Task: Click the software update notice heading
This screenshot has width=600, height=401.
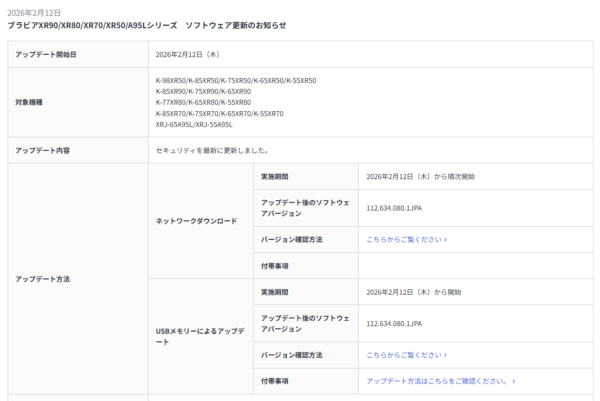Action: [147, 26]
